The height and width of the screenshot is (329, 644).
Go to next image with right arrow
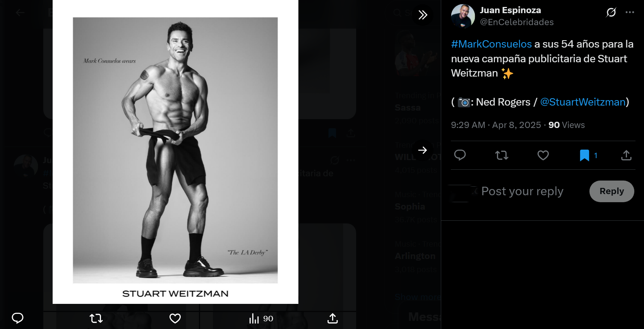coord(423,150)
